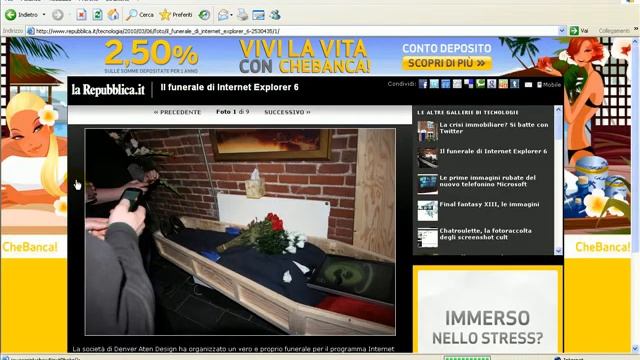640x360 pixels.
Task: Click the email envelope share icon
Action: click(529, 85)
